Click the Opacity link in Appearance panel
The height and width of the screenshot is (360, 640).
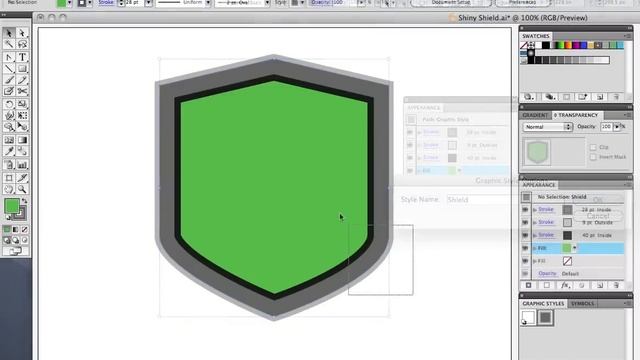(x=547, y=273)
